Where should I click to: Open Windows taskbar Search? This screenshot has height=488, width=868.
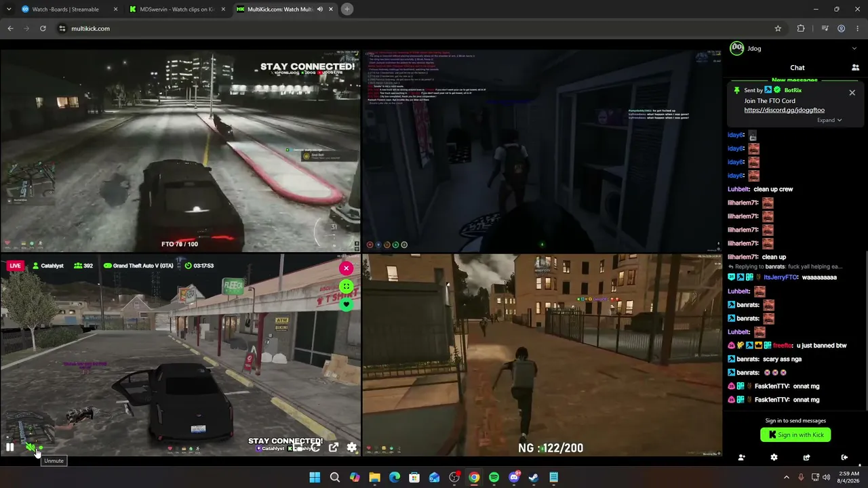pyautogui.click(x=335, y=477)
